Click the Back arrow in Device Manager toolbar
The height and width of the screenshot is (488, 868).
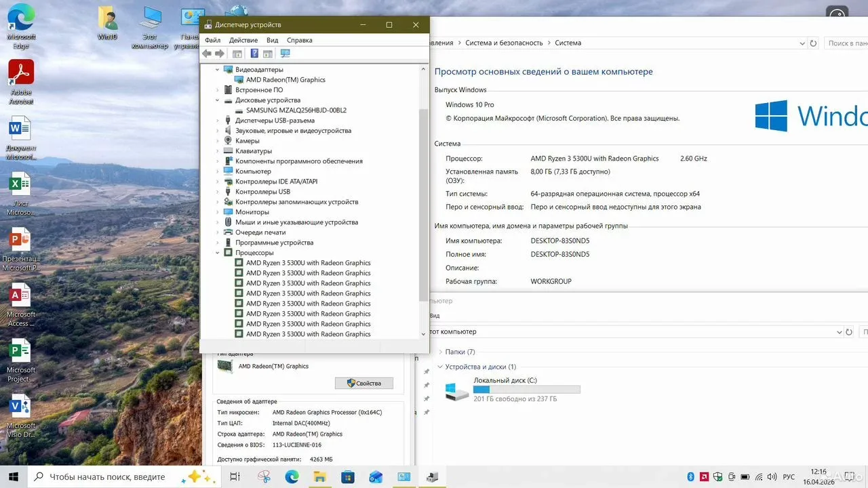pos(207,54)
